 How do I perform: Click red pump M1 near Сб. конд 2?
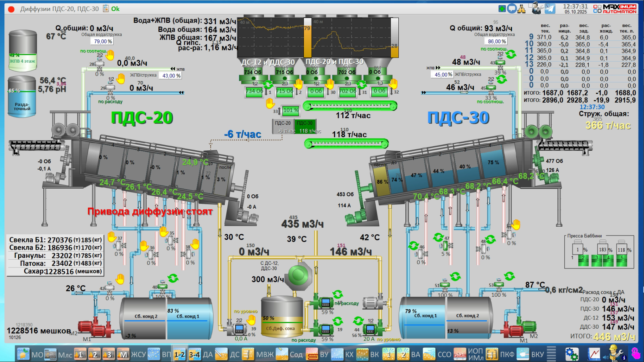point(93,328)
